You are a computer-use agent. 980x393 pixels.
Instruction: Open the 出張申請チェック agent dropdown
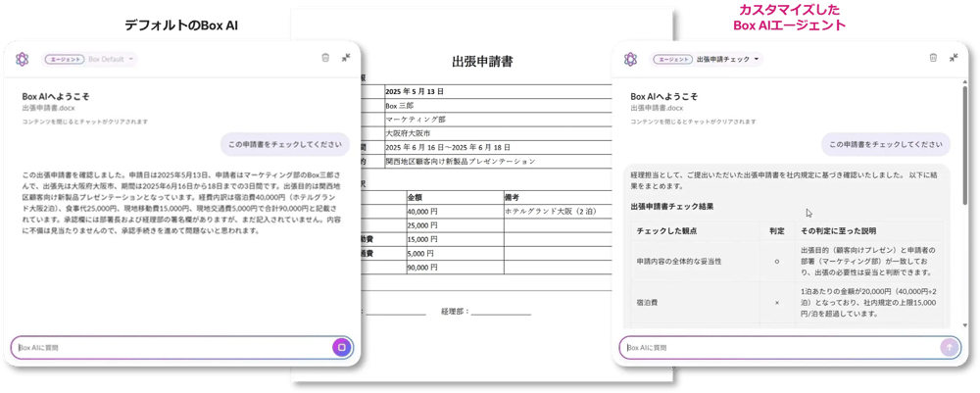click(x=727, y=60)
